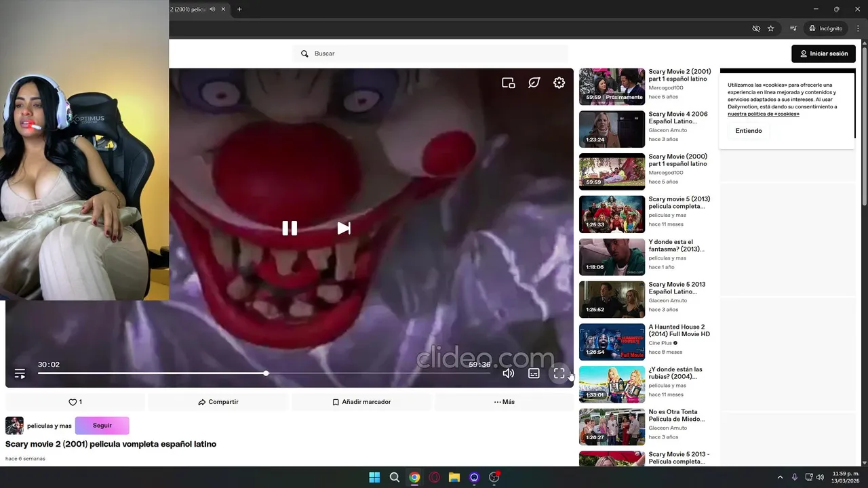Open Scary Movie 4 2006 Español Latino title
868x488 pixels.
tap(678, 118)
